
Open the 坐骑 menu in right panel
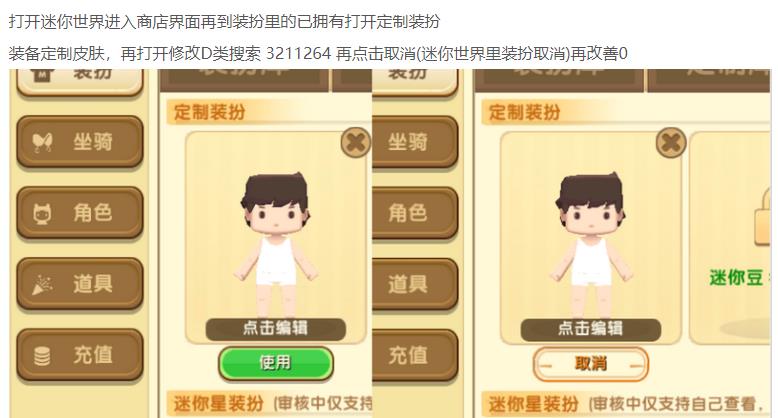point(414,141)
